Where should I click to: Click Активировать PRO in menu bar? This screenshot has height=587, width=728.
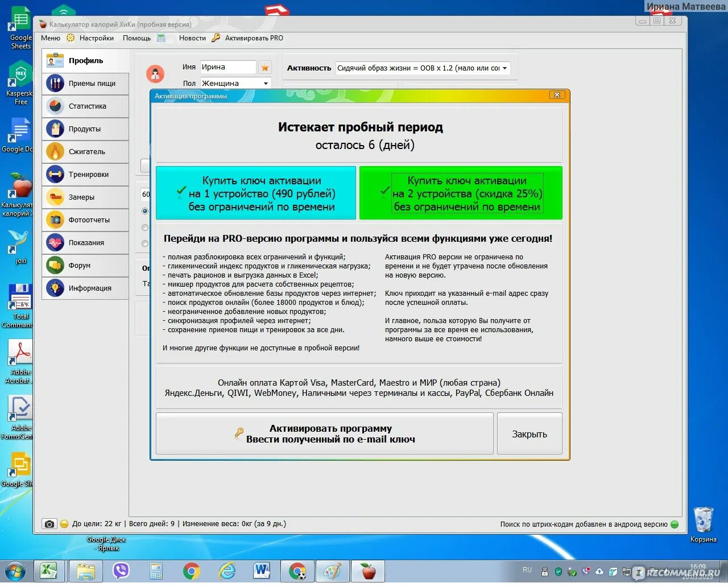click(x=254, y=38)
